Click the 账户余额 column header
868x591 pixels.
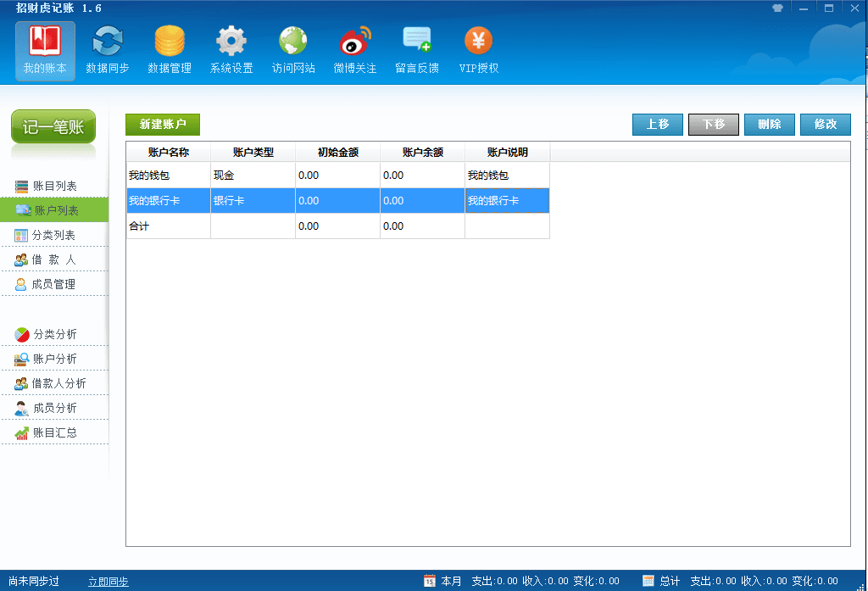pos(422,153)
